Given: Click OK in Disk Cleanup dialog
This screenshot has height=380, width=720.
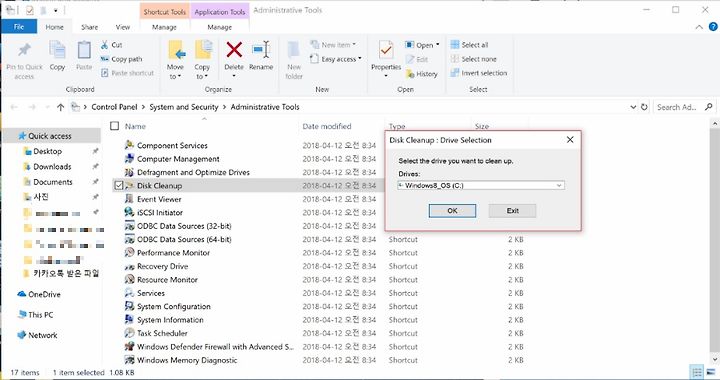Looking at the screenshot, I should click(452, 211).
